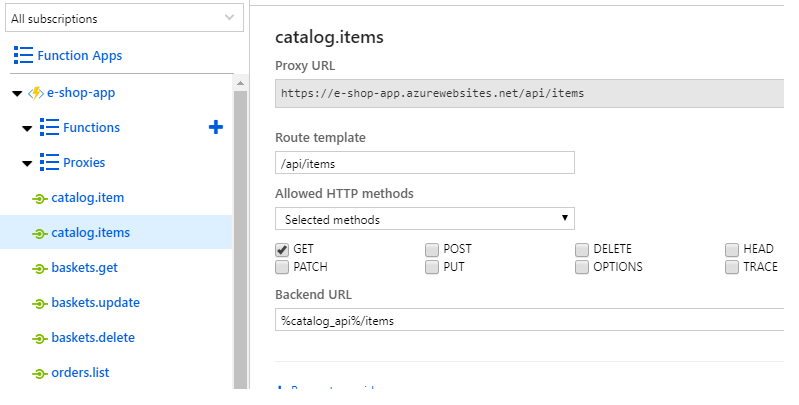Select the baskets.update proxy
The image size is (799, 405).
(x=95, y=303)
